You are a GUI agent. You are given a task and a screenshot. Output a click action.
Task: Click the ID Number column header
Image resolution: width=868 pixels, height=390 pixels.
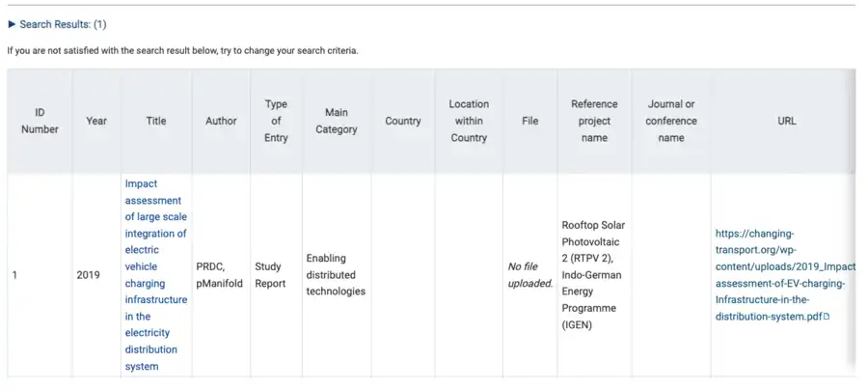(x=40, y=121)
